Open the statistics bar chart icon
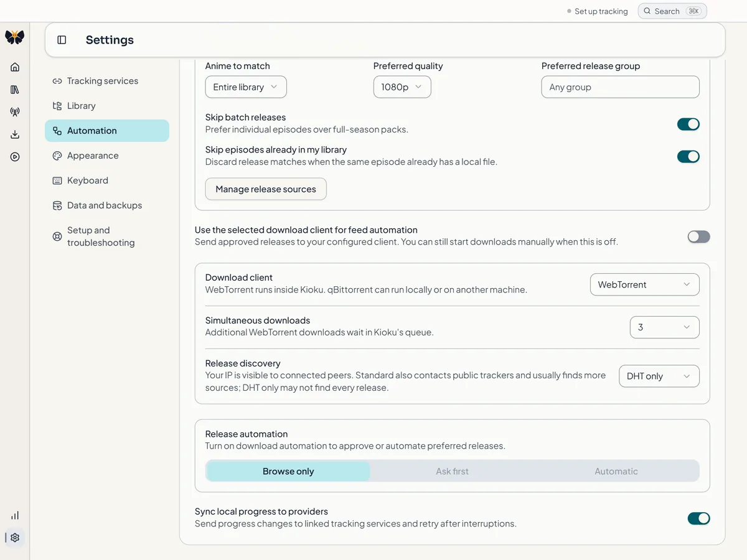Image resolution: width=747 pixels, height=560 pixels. 15,515
